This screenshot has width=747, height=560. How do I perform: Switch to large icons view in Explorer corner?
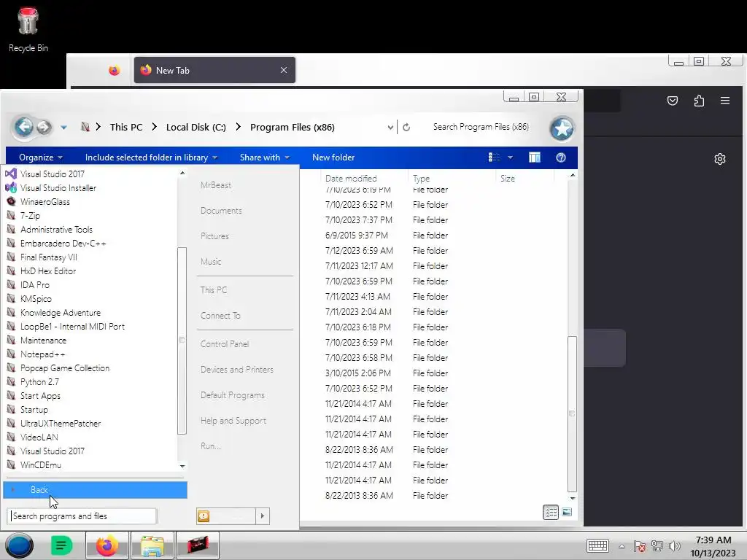(566, 513)
